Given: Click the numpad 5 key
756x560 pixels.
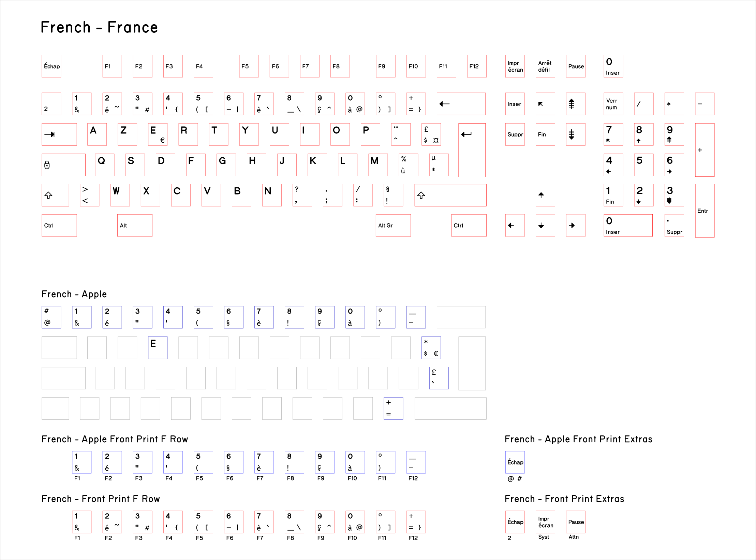Looking at the screenshot, I should [x=644, y=165].
